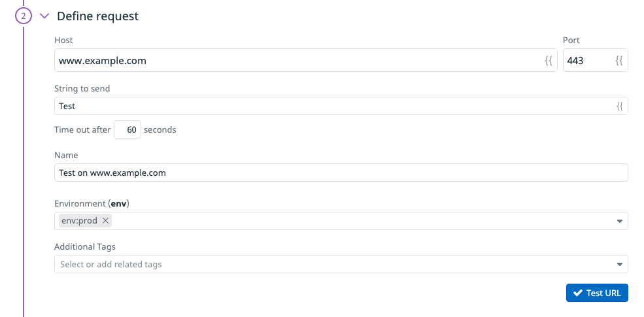Click 'Select or add related tags' box

[x=341, y=264]
